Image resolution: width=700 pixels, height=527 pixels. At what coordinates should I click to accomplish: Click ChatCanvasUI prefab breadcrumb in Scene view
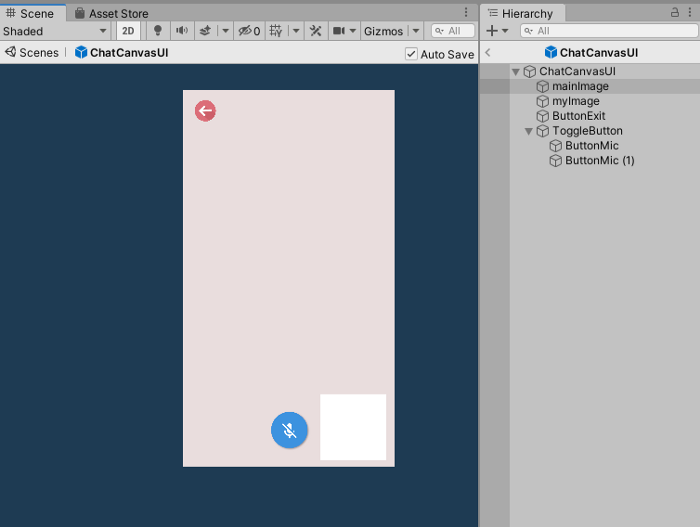pos(122,53)
